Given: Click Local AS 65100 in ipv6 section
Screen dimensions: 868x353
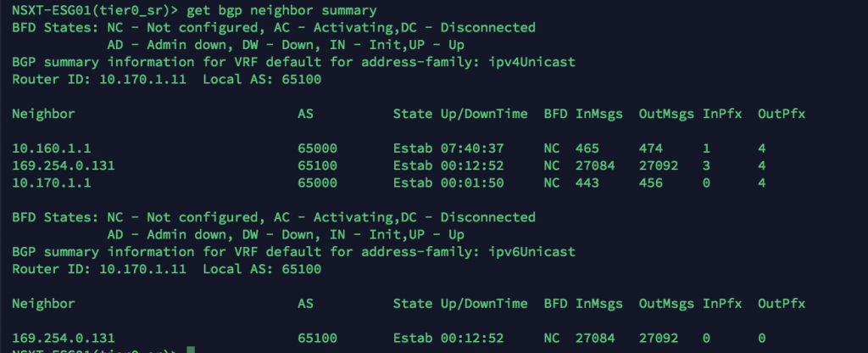Looking at the screenshot, I should 301,269.
